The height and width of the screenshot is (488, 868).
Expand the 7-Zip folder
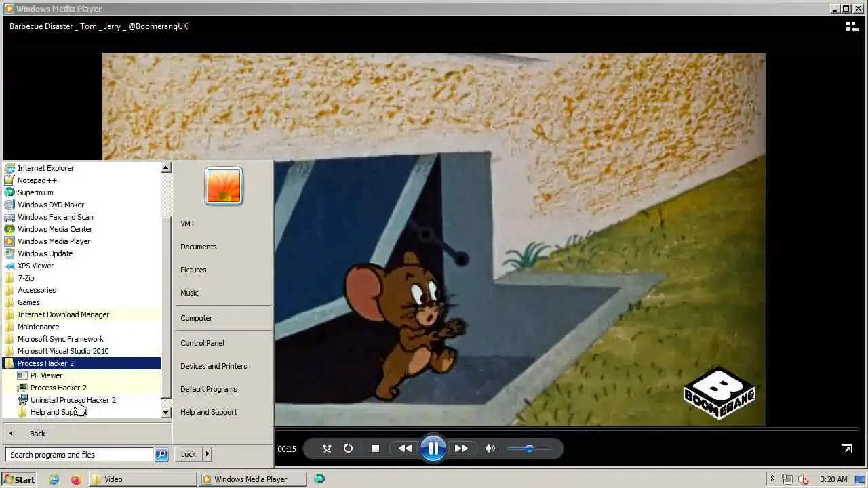(x=82, y=278)
